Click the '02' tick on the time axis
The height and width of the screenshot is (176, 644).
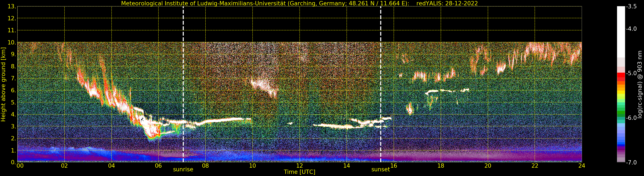point(64,166)
